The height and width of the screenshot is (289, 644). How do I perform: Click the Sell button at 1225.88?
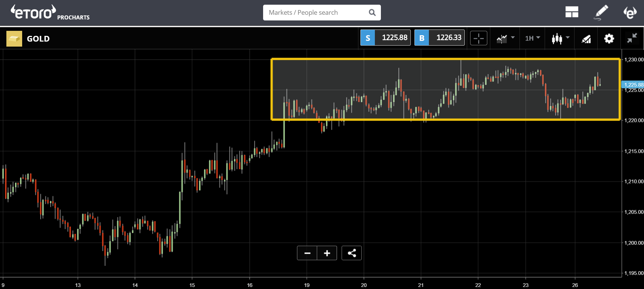[x=385, y=38]
